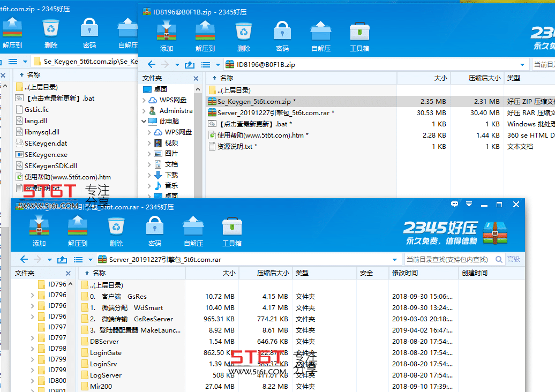Screen dimensions: 555x392
Task: Select Se_Keygen_5t6t.com.zip file row
Action: [x=380, y=102]
